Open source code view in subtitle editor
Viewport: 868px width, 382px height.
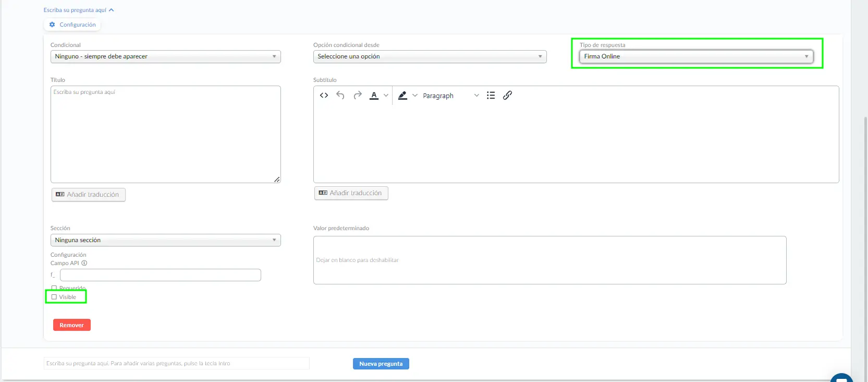click(x=324, y=95)
